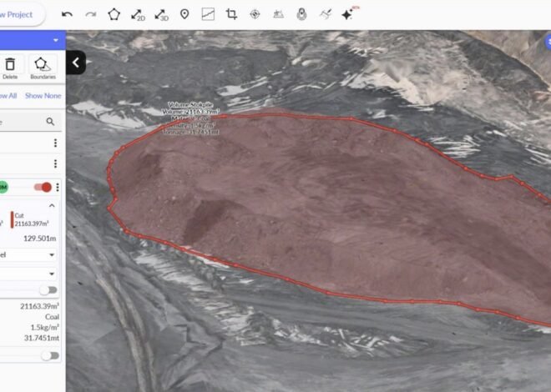Click the search magnifier in the filter field
The height and width of the screenshot is (392, 551).
(x=50, y=122)
